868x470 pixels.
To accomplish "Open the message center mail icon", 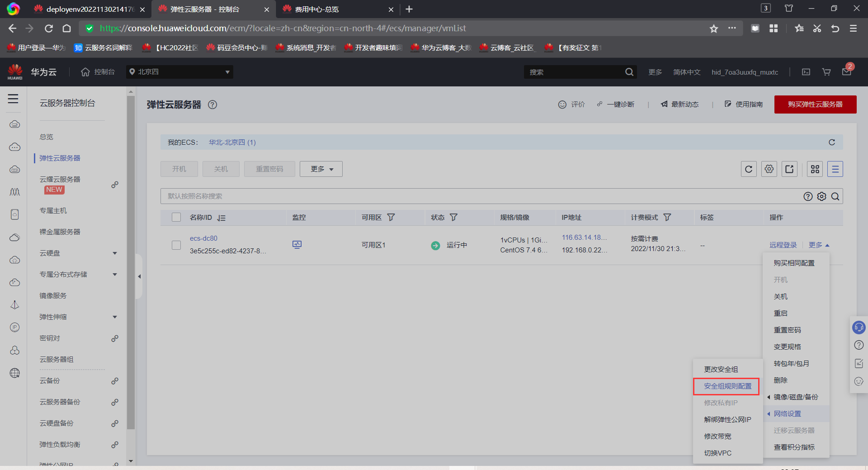I will (847, 72).
